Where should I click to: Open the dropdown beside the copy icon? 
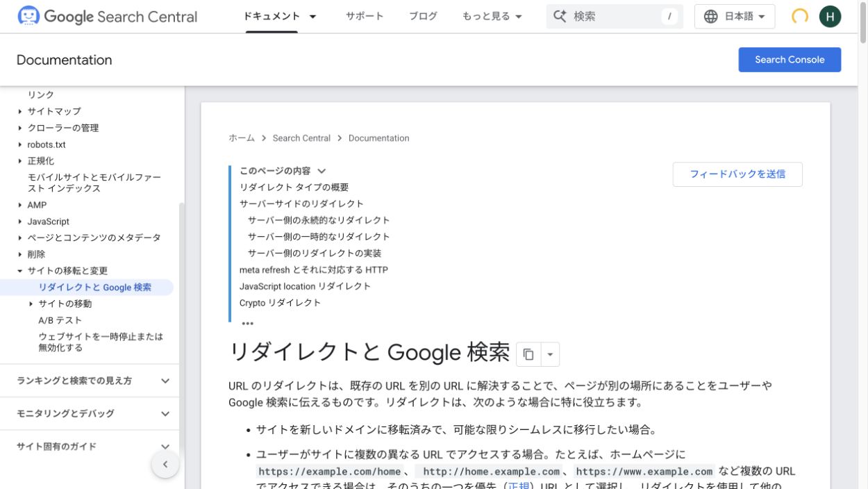[549, 354]
